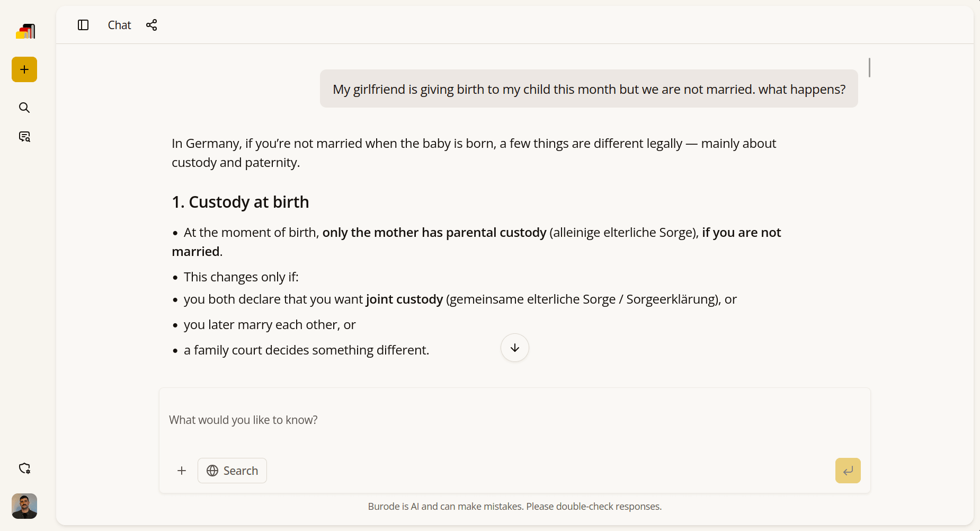Open the shield settings icon

pos(24,468)
